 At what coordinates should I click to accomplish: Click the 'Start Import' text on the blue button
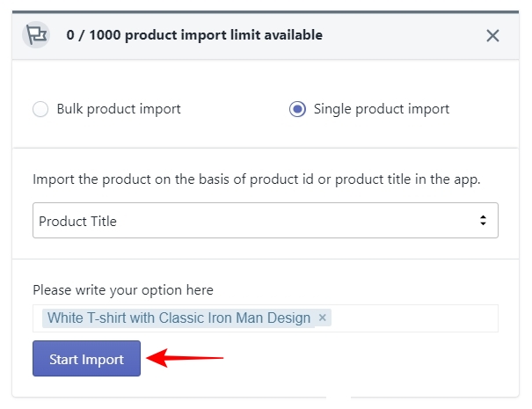(86, 359)
